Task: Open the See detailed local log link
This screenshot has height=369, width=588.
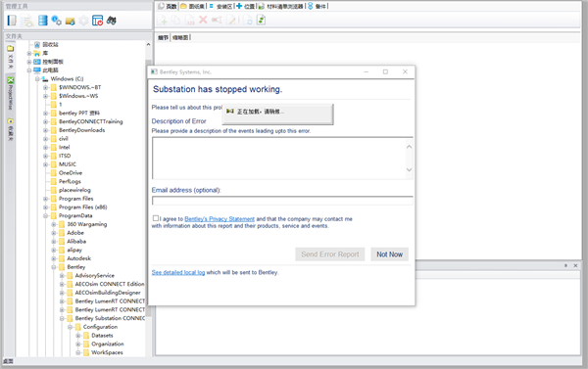Action: [x=178, y=272]
